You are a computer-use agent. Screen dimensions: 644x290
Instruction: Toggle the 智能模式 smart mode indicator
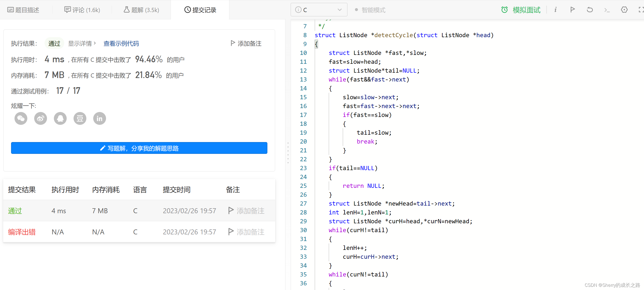370,10
